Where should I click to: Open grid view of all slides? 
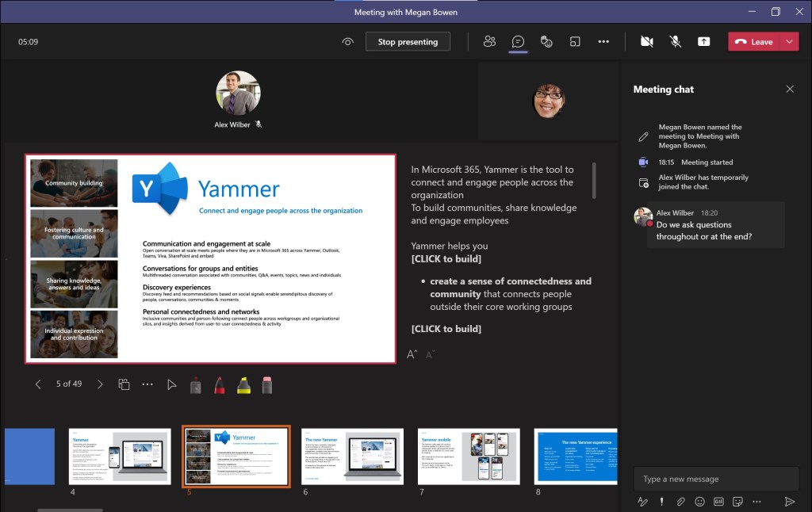point(124,384)
